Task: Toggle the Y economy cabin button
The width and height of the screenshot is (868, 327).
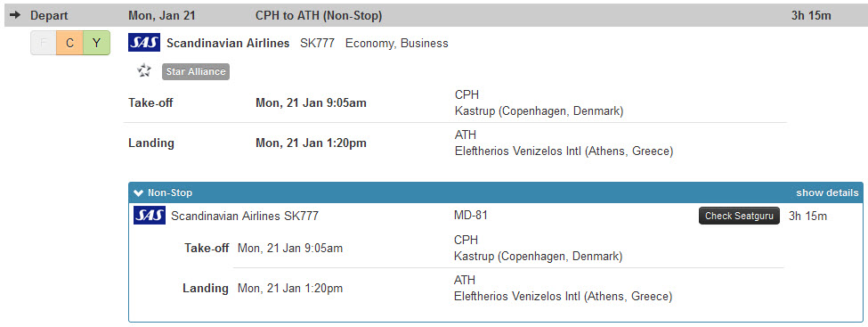Action: [96, 44]
